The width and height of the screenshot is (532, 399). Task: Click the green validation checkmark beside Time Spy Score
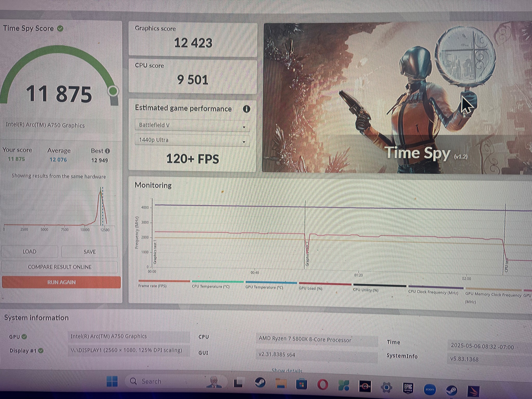click(60, 28)
